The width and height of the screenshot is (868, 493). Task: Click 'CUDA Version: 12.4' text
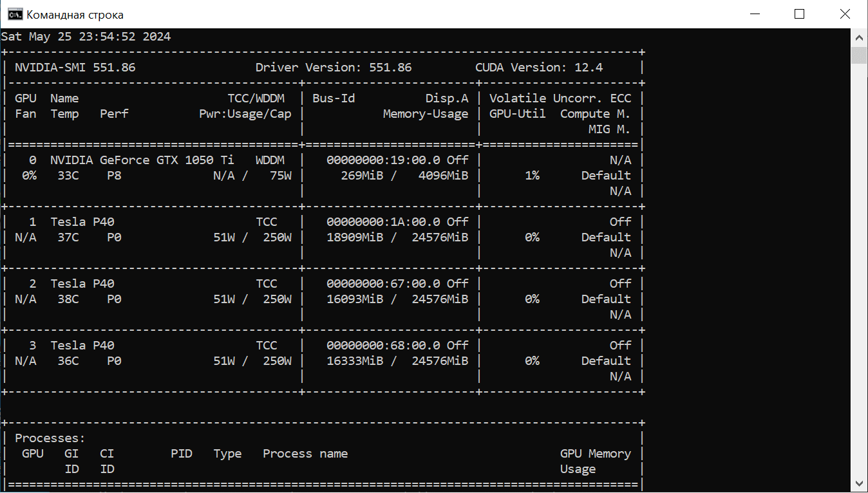[539, 68]
